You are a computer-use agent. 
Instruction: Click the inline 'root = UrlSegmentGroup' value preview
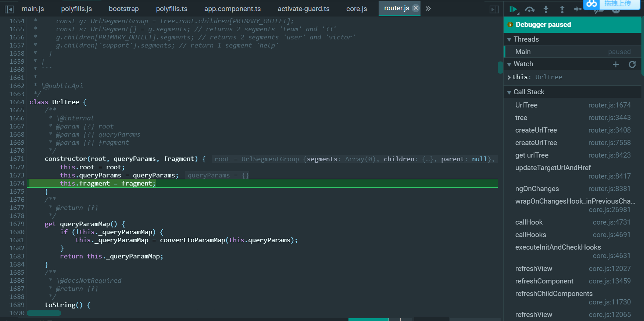[354, 159]
